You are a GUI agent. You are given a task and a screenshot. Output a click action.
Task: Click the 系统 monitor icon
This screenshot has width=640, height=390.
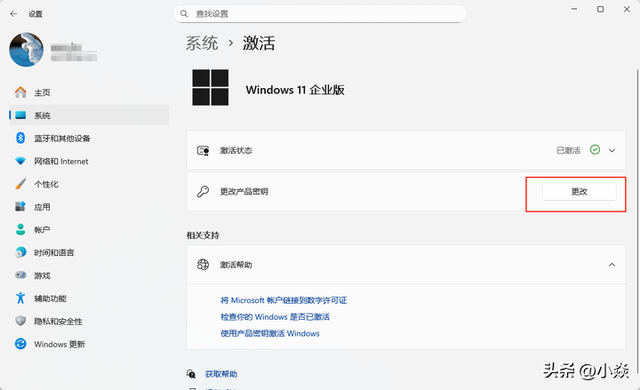(20, 115)
